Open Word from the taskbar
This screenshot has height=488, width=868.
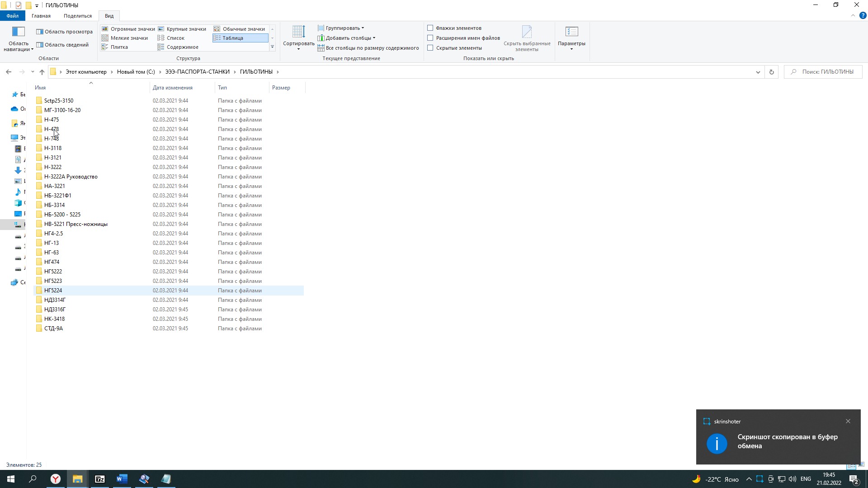click(x=122, y=479)
